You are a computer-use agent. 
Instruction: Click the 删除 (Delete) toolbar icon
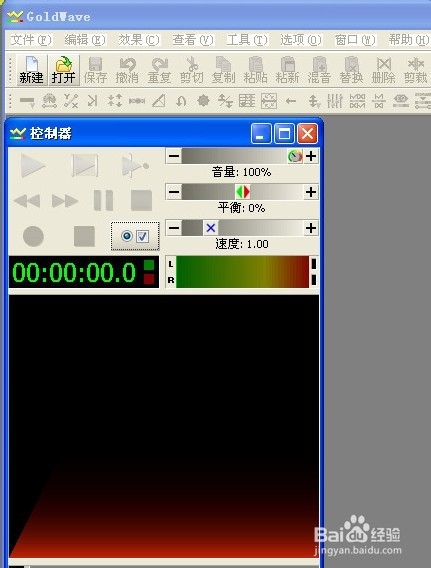pos(383,70)
